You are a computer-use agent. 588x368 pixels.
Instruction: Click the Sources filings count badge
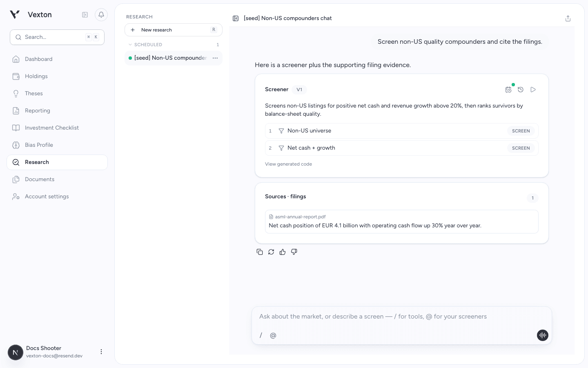(x=532, y=198)
